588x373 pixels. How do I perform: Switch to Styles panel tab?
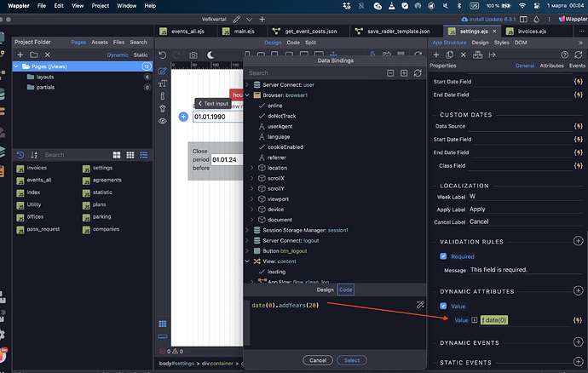coord(501,43)
